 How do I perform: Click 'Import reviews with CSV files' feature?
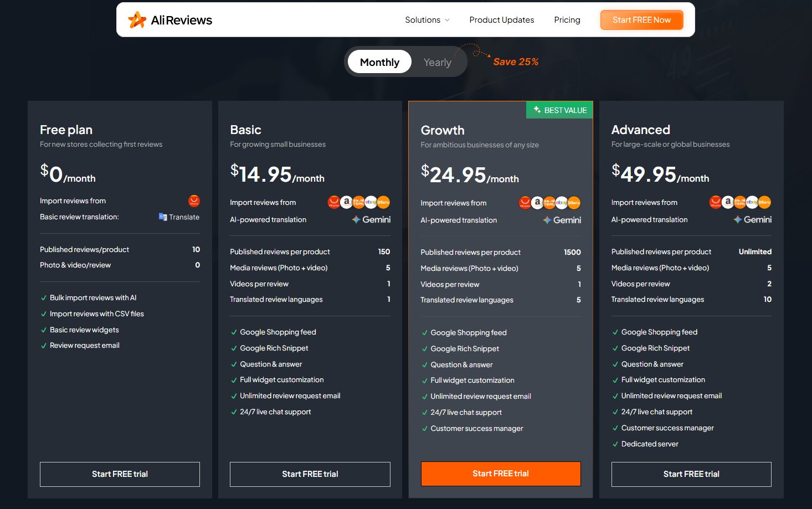click(97, 313)
